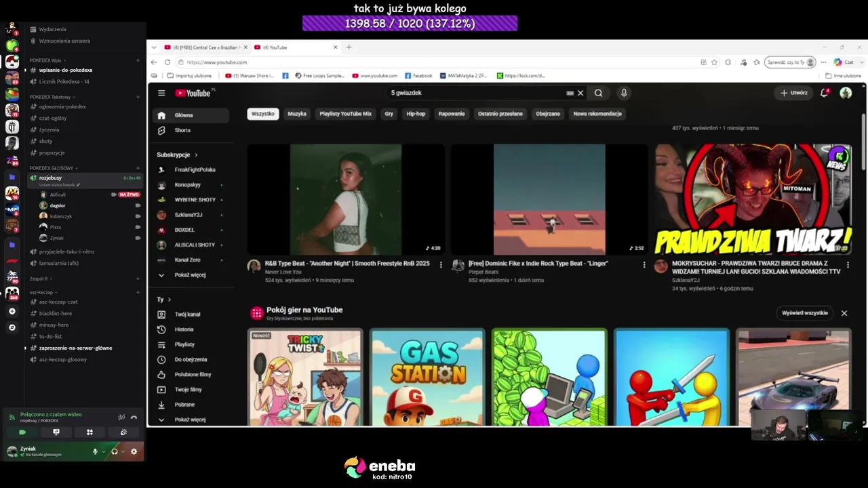Image resolution: width=868 pixels, height=488 pixels.
Task: Expand subscriptions with Pokaż więcej
Action: (190, 275)
